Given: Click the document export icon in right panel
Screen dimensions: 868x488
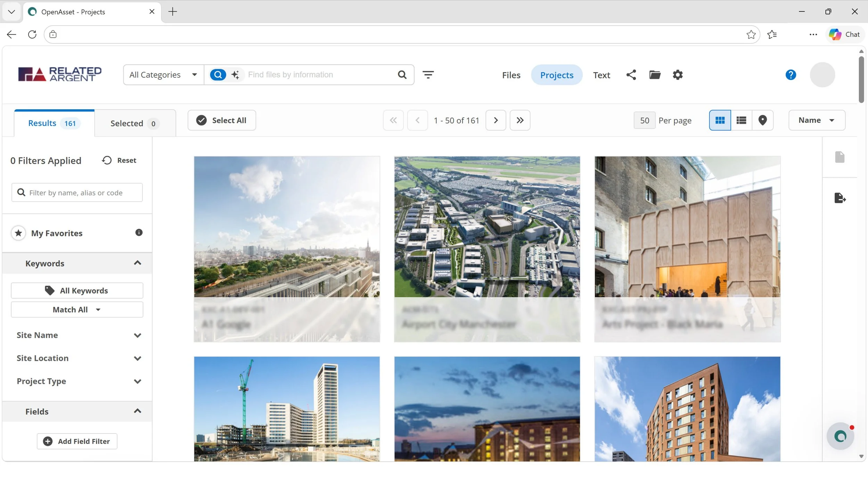Looking at the screenshot, I should point(840,198).
